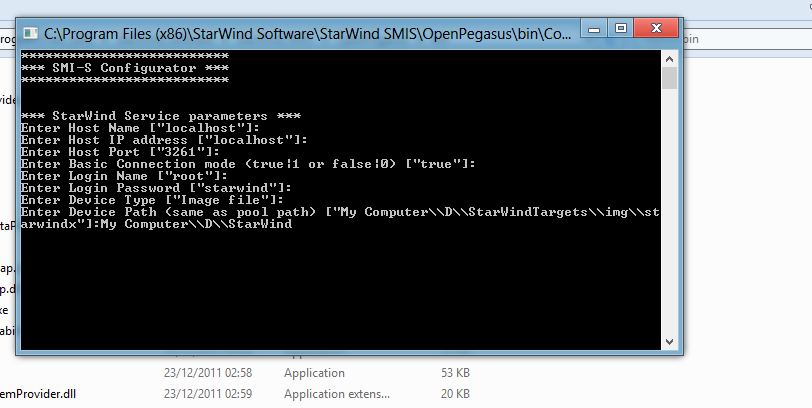812x408 pixels.
Task: Select the '23/12/2011 02:59' date in Explorer
Action: click(208, 394)
